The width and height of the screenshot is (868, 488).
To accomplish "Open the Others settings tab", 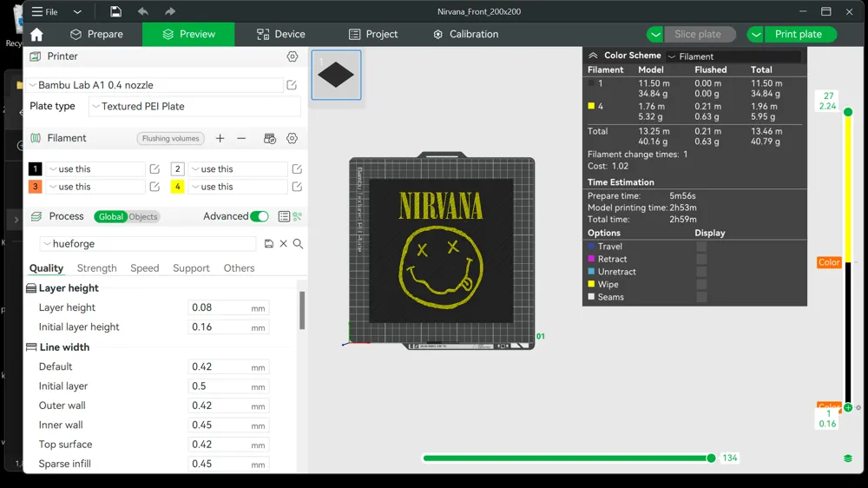I will [x=240, y=268].
